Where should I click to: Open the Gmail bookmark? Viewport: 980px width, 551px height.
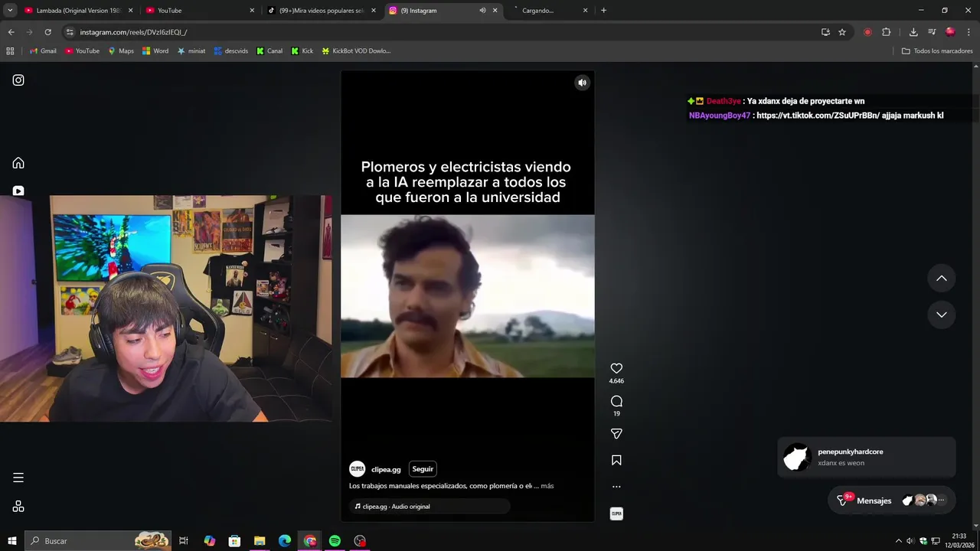pos(43,51)
